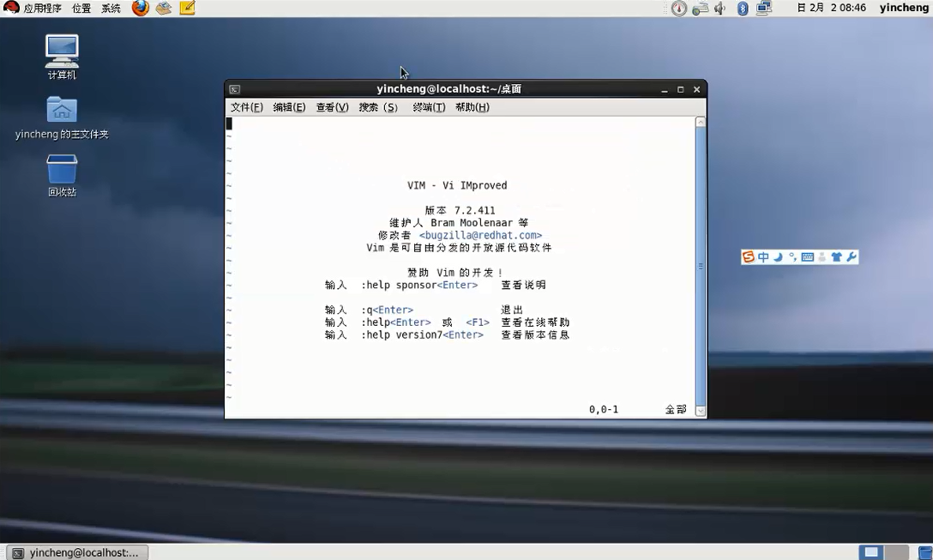Open the 帮助(H) menu in terminal
933x560 pixels.
(472, 107)
